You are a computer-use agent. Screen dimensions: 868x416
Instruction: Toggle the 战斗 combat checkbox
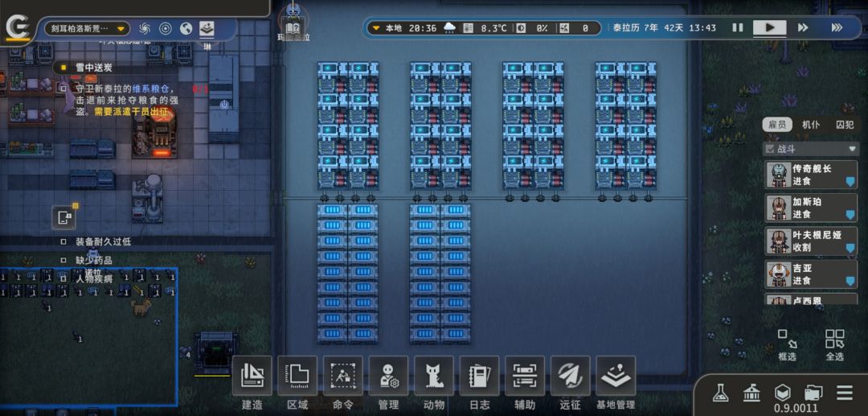(770, 148)
